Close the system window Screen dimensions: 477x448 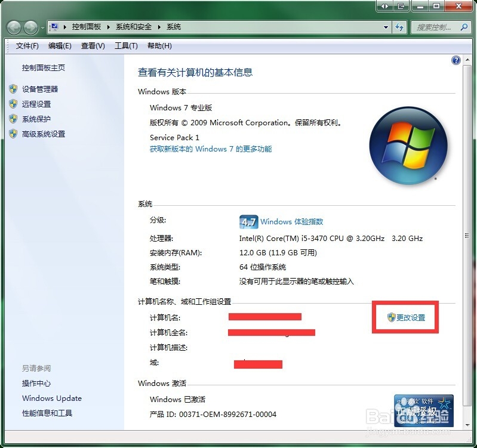(458, 6)
